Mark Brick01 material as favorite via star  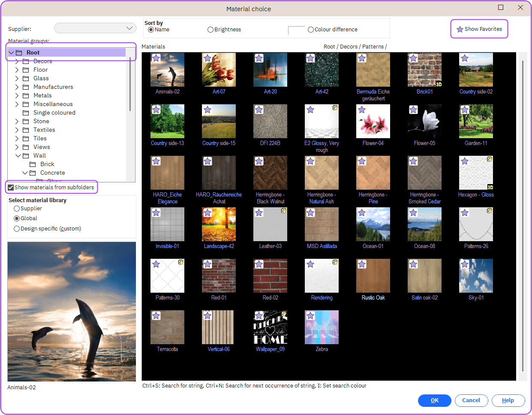click(x=413, y=58)
